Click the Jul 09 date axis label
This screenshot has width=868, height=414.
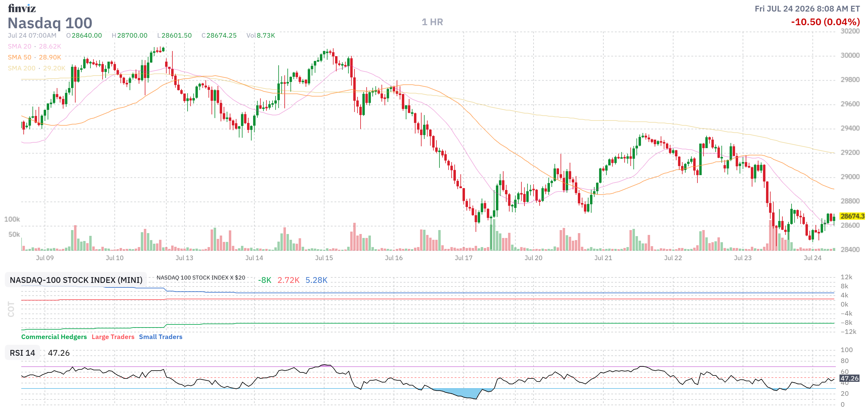pos(45,258)
